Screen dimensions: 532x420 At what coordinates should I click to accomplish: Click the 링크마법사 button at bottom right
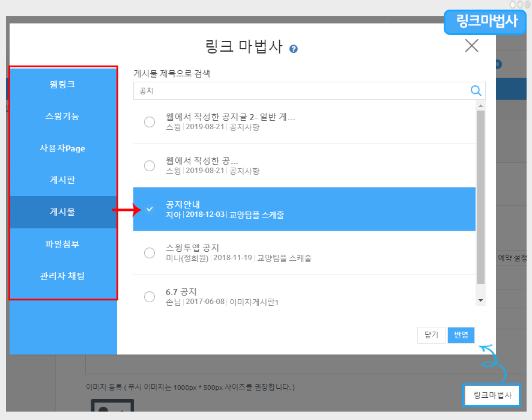(x=492, y=395)
